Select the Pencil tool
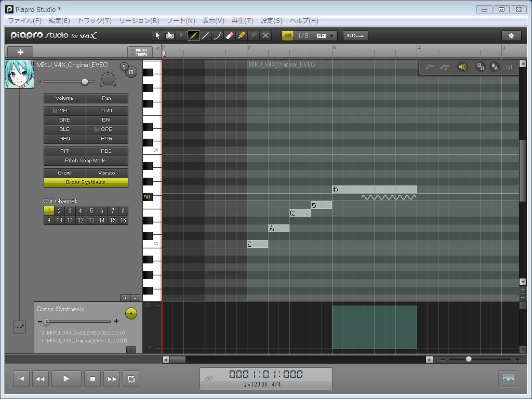Screen dimensions: 532x399 tap(193, 36)
